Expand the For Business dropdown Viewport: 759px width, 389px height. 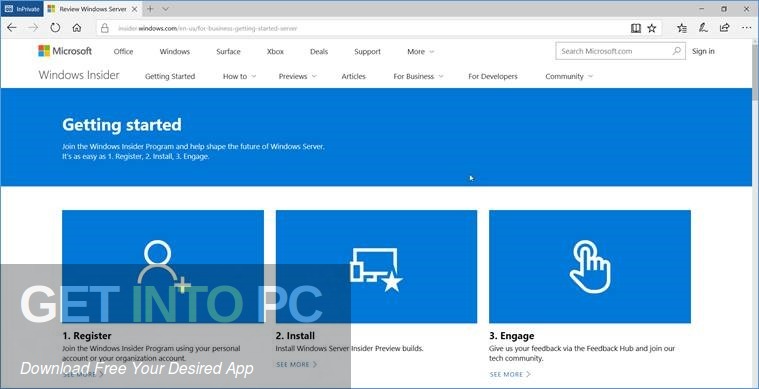point(418,76)
